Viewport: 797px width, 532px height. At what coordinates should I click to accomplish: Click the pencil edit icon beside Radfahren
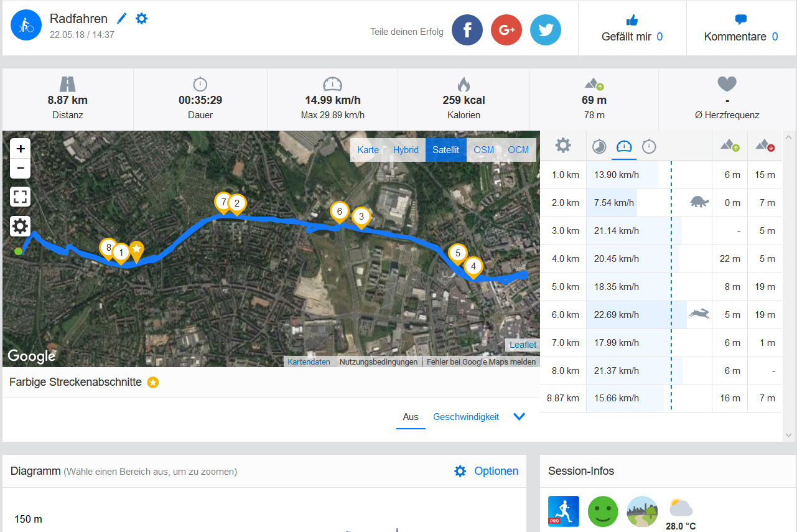coord(122,19)
